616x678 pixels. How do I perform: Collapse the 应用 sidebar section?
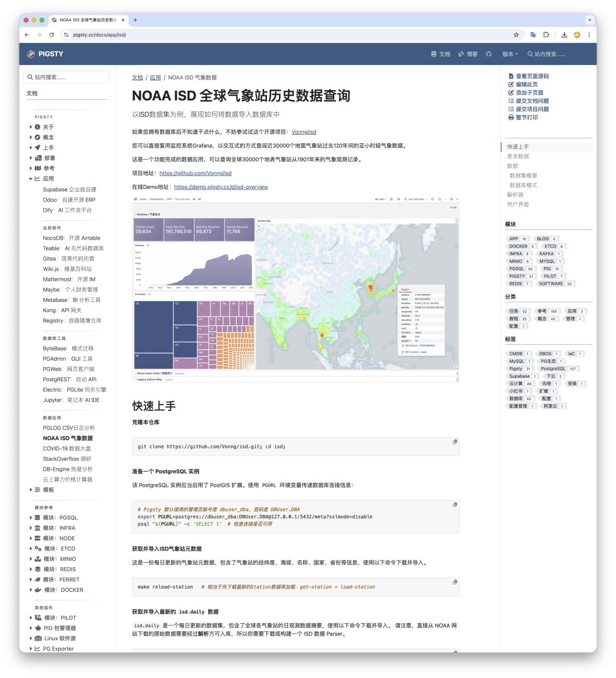31,179
